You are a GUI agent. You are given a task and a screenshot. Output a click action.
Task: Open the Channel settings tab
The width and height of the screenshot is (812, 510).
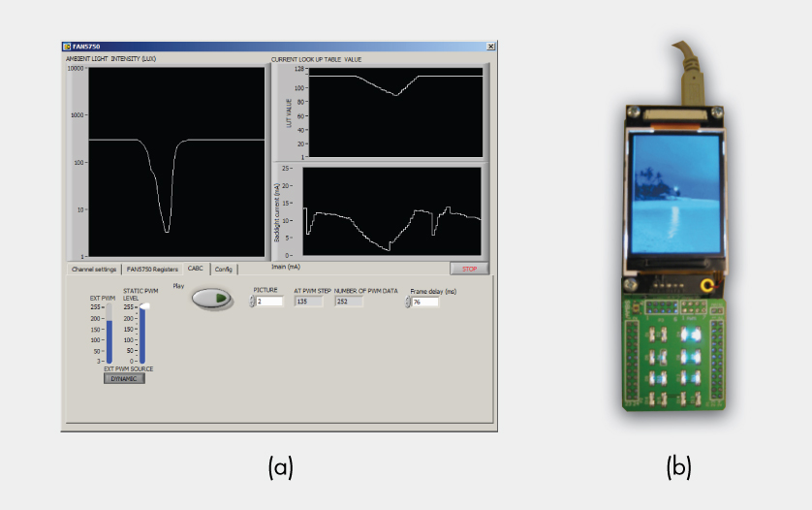pos(94,270)
